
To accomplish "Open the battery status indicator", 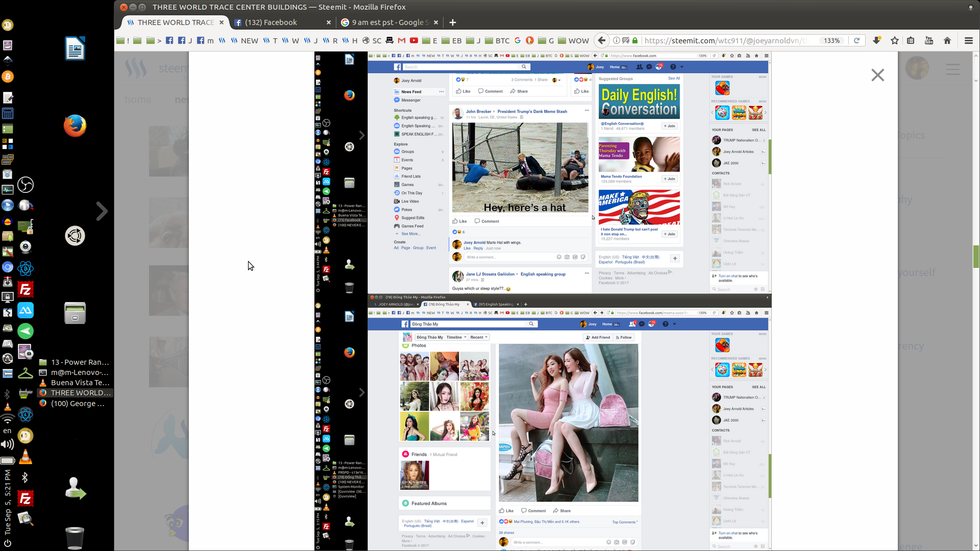I will (8, 461).
